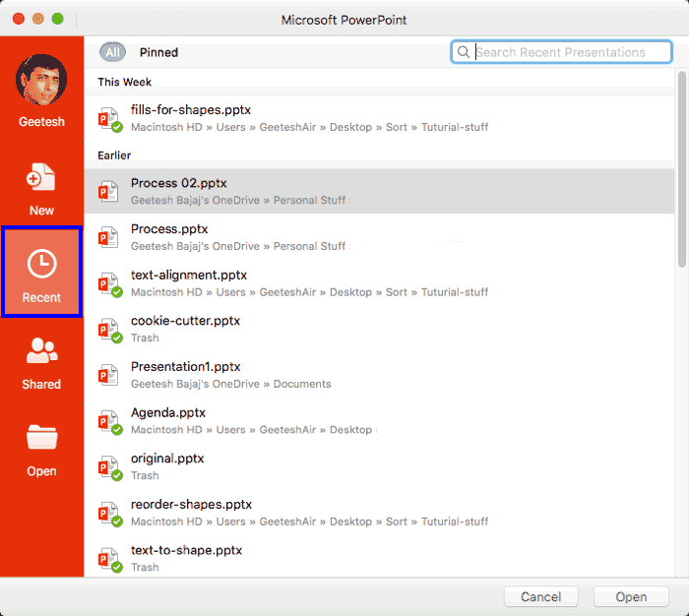Click the text-alignment.pptx file icon
Viewport: 689px width, 616px height.
(x=109, y=284)
